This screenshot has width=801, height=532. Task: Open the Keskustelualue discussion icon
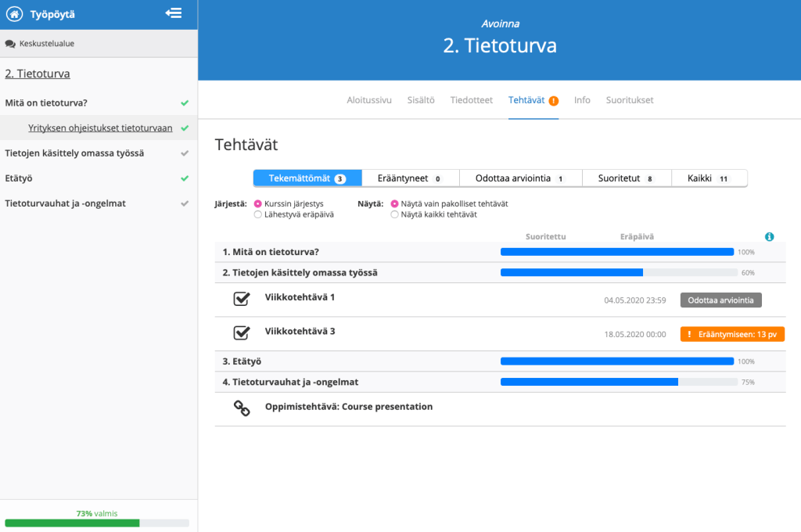(9, 43)
